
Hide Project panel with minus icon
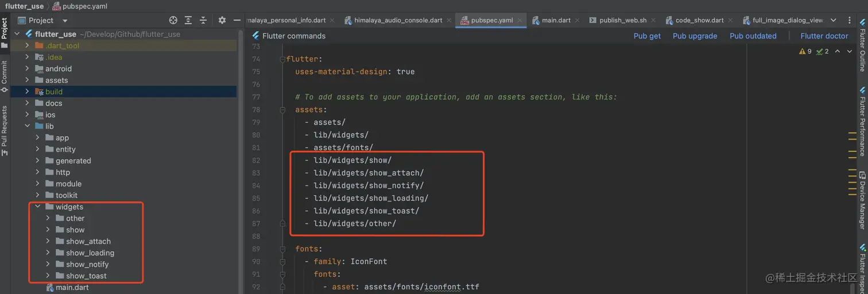(236, 20)
